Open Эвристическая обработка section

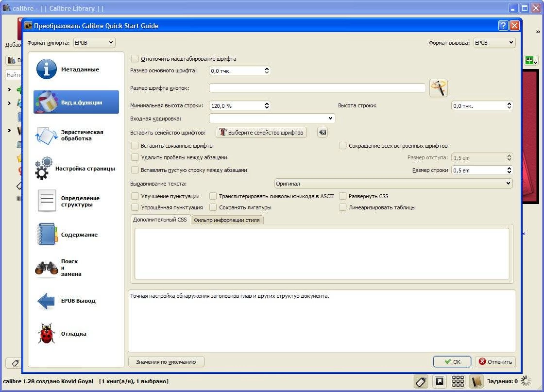pos(76,136)
